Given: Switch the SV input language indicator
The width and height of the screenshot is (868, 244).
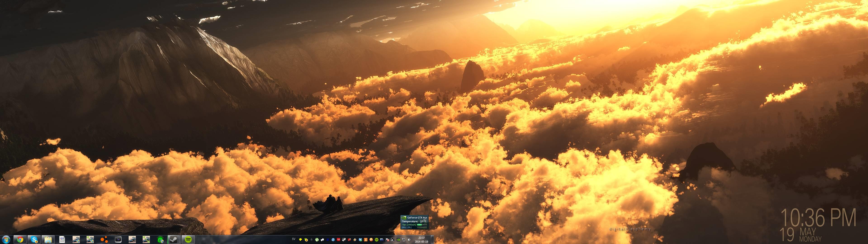Looking at the screenshot, I should tap(294, 239).
